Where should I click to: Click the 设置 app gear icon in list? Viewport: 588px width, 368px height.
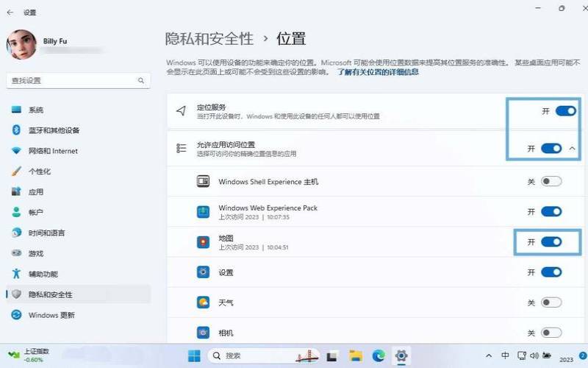point(204,272)
